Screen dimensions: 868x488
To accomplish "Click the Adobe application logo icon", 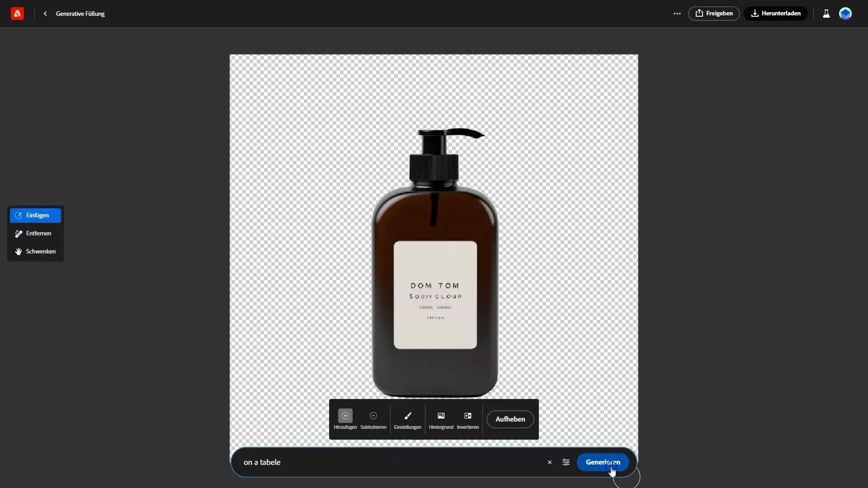I will (x=17, y=13).
